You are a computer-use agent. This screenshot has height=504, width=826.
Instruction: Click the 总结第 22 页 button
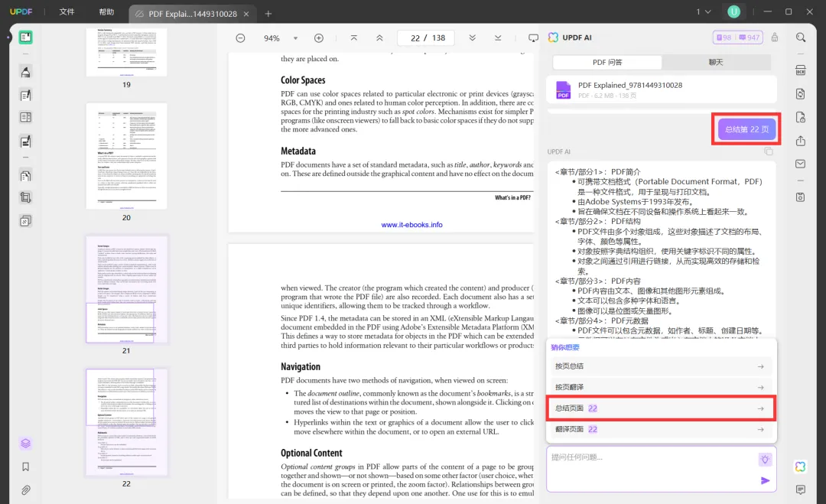pyautogui.click(x=746, y=128)
